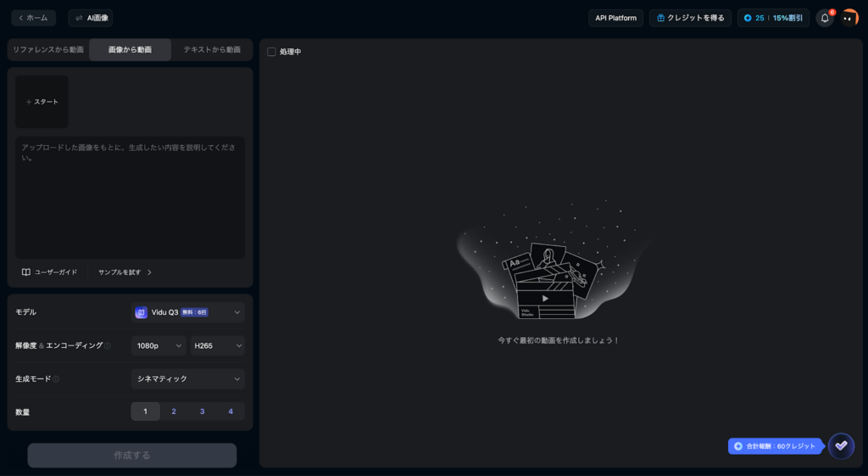Click the info icon beside 解像度 & エンコーディング
The height and width of the screenshot is (476, 868).
(x=108, y=346)
